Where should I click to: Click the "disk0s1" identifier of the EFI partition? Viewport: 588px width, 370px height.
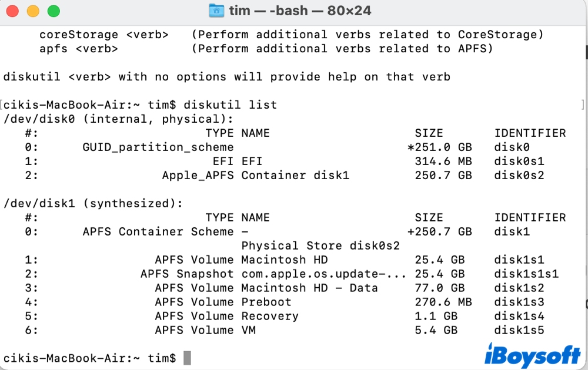tap(519, 162)
